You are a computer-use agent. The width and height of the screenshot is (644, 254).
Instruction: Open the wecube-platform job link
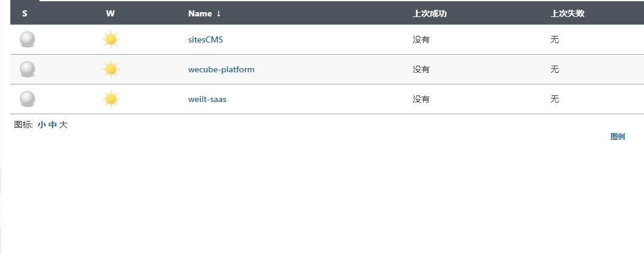point(221,70)
